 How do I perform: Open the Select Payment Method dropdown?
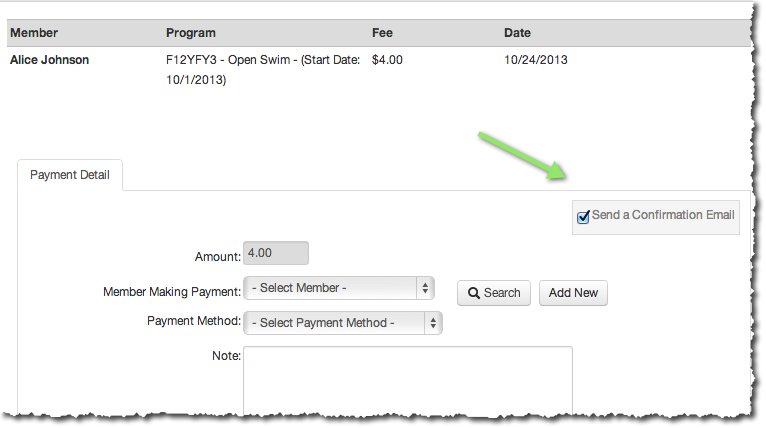coord(342,323)
